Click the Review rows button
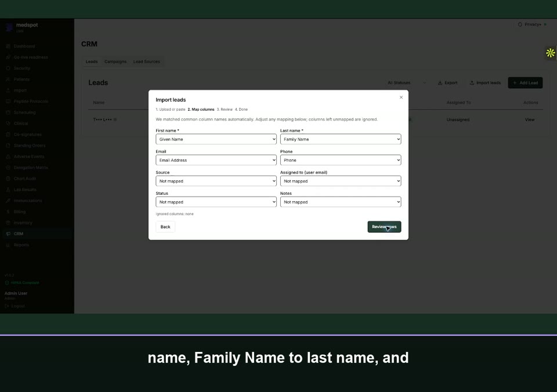 tap(384, 227)
